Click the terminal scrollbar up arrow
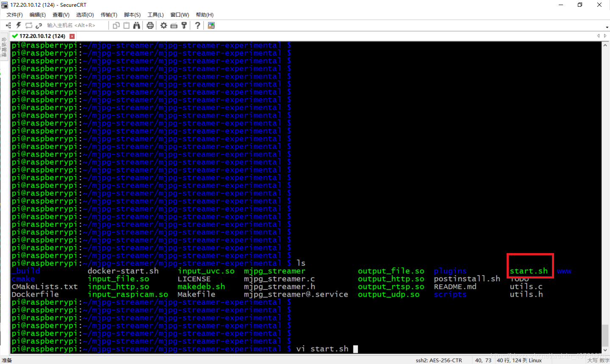The height and width of the screenshot is (364, 610). (605, 45)
